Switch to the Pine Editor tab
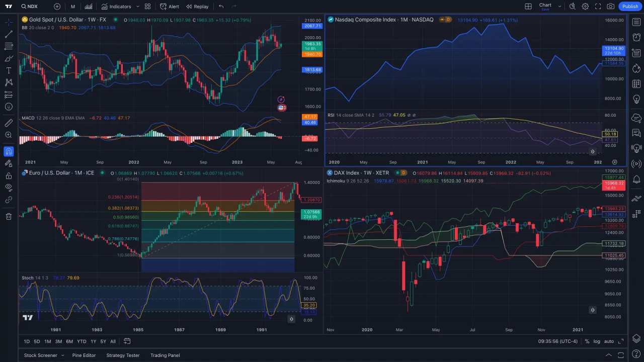This screenshot has width=644, height=362. [84, 355]
